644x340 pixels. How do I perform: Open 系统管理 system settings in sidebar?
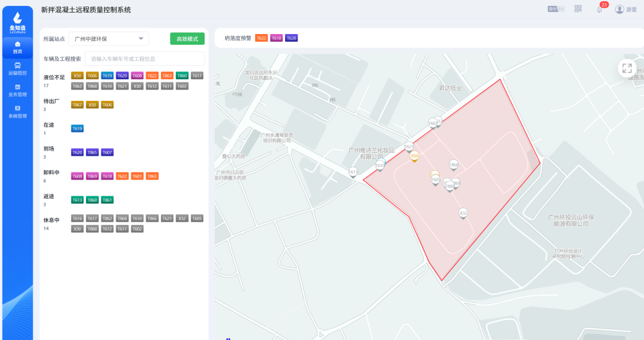[17, 112]
